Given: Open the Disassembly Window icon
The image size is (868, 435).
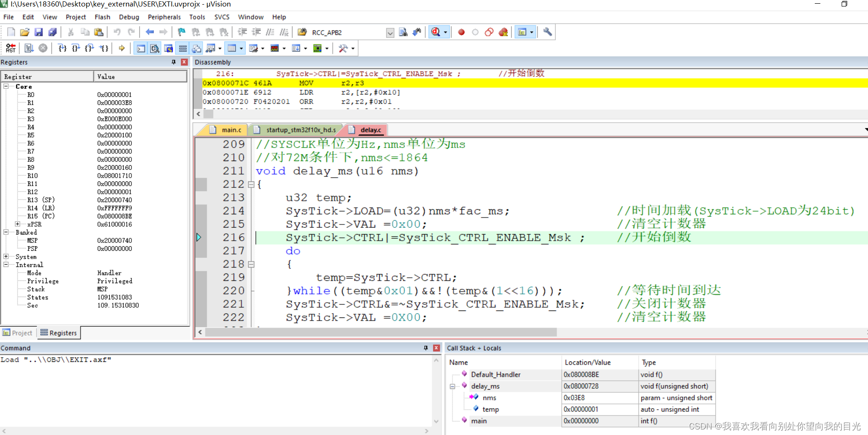Looking at the screenshot, I should coord(155,48).
